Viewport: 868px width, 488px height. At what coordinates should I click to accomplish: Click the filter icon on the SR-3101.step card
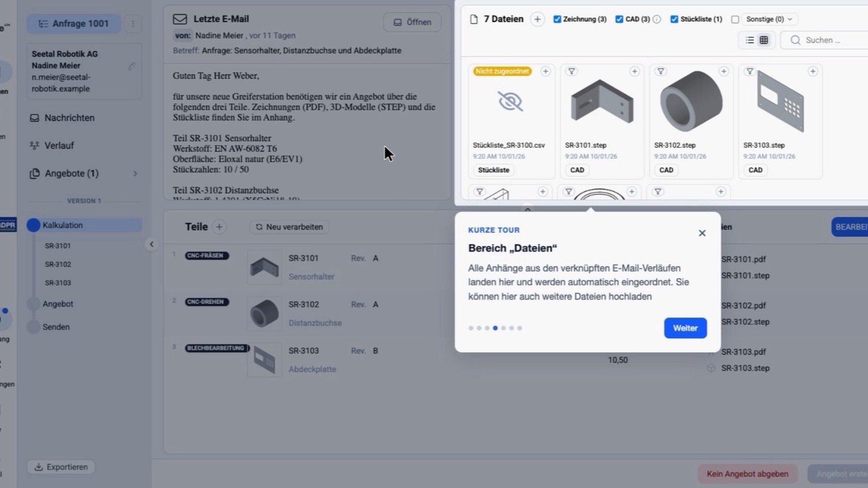tap(572, 71)
